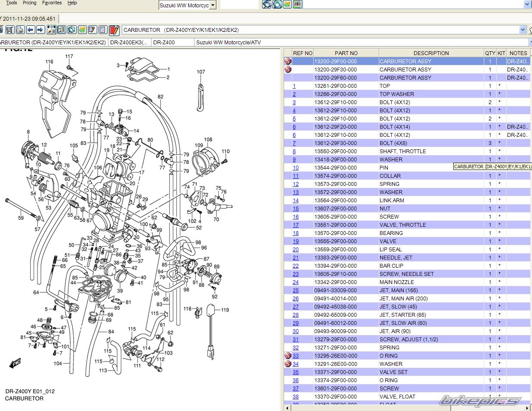Click the shopping cart icon in toolbar
Image resolution: width=532 pixels, height=411 pixels.
point(9,30)
